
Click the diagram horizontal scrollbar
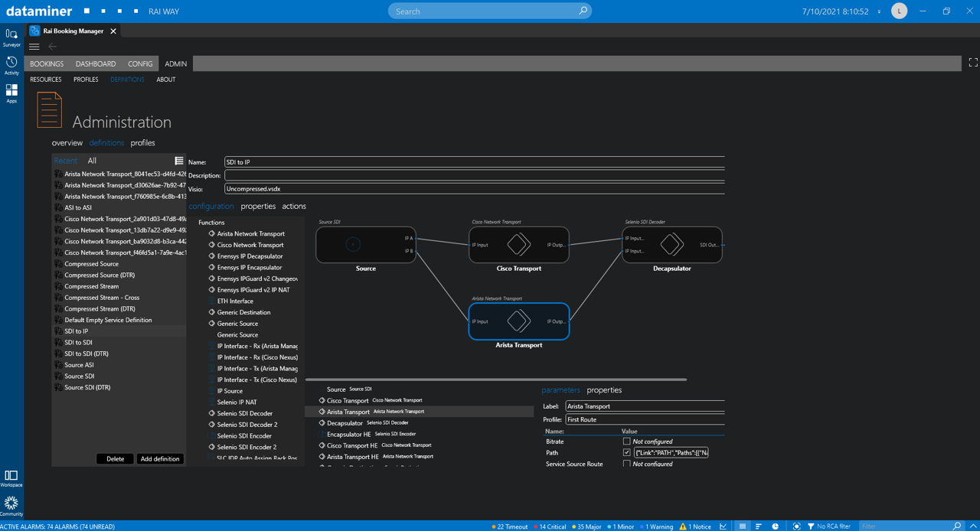496,380
